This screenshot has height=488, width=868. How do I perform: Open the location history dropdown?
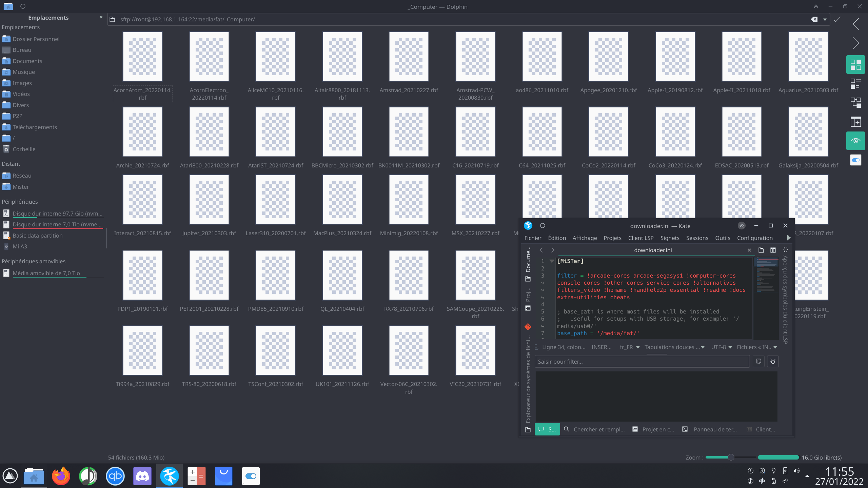click(825, 19)
